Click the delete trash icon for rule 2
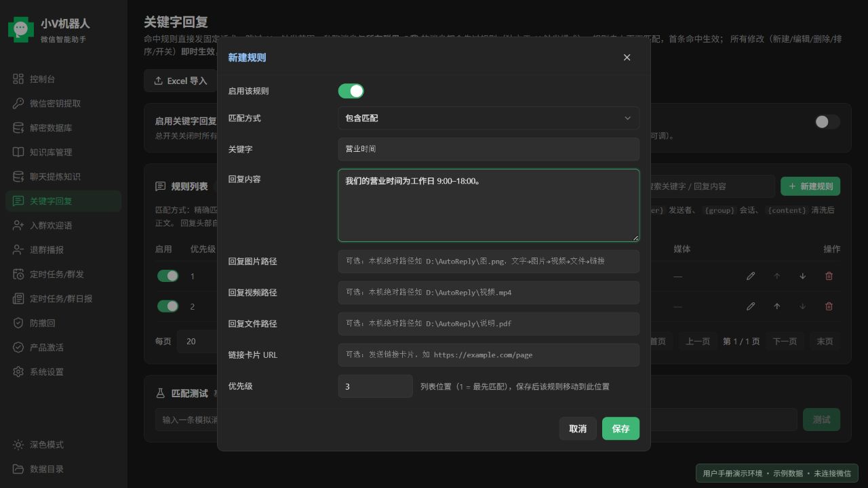Image resolution: width=868 pixels, height=488 pixels. 829,306
